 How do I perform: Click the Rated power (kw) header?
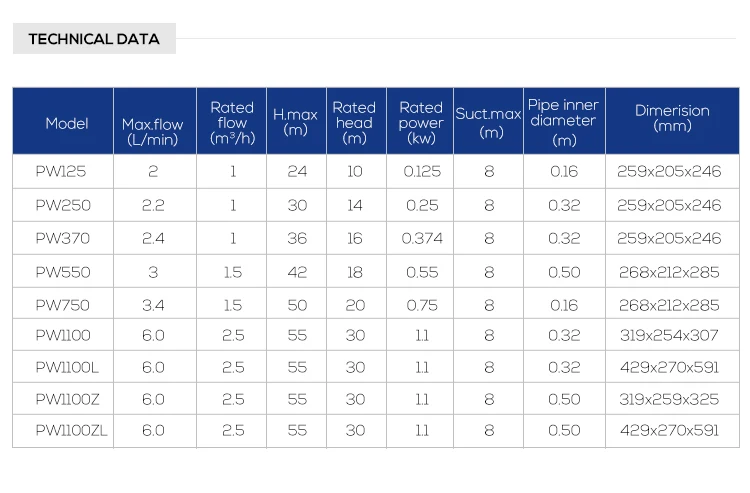point(421,122)
